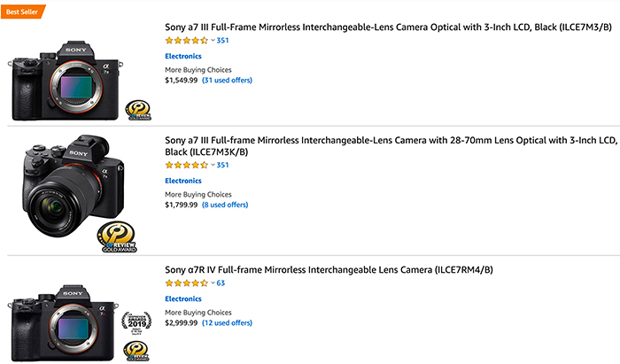Image resolution: width=620 pixels, height=364 pixels.
Task: Click the DPReview Gold Award badge on first camera
Action: 138,110
